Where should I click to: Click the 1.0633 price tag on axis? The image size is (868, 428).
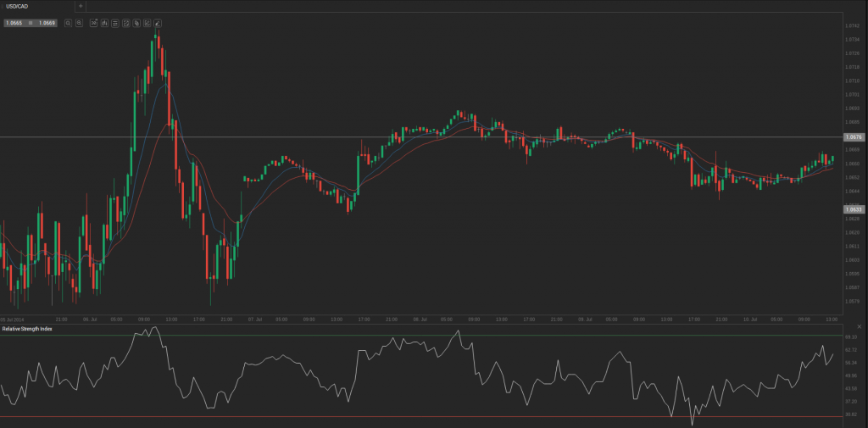854,208
